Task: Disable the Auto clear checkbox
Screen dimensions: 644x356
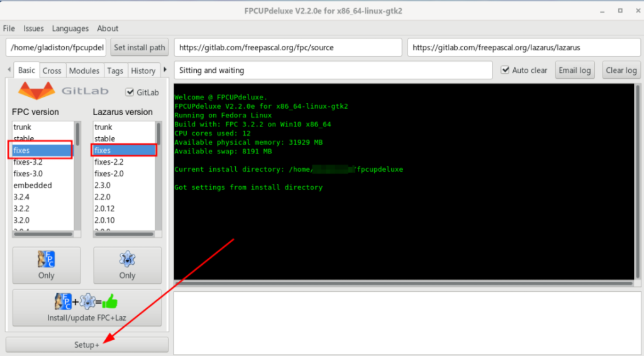Action: tap(505, 70)
